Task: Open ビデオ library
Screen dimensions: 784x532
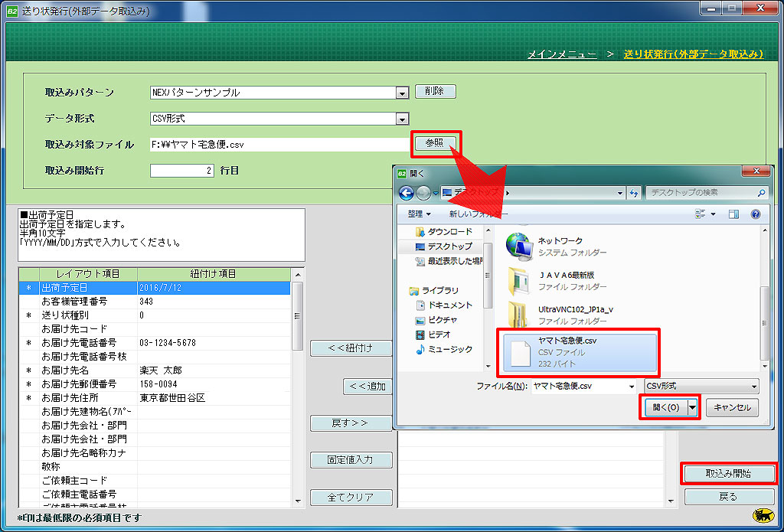Action: (433, 335)
